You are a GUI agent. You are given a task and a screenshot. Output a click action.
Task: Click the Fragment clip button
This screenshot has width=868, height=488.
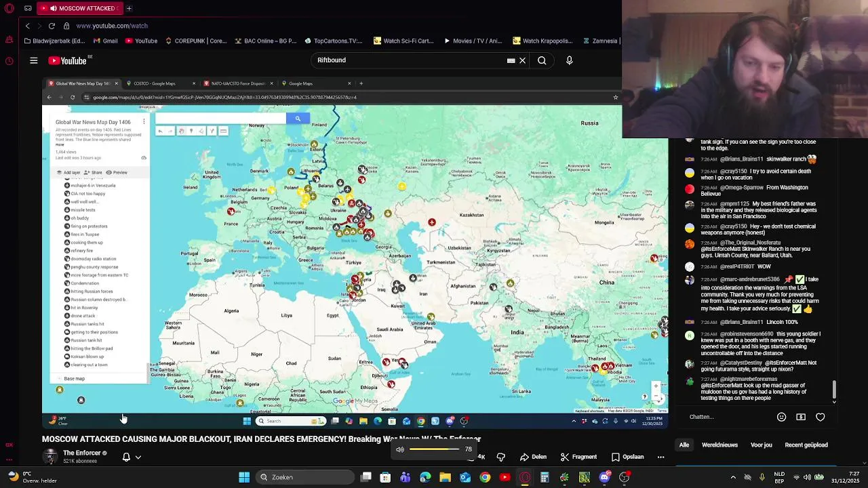(x=578, y=457)
